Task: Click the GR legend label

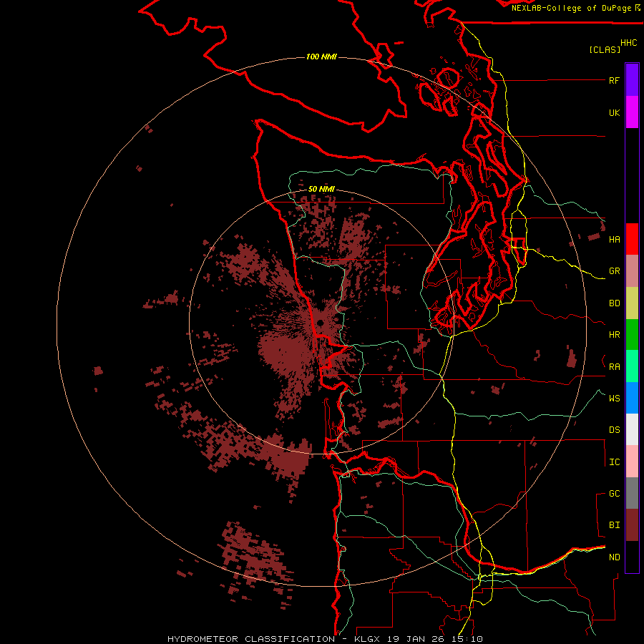Action: coord(614,271)
